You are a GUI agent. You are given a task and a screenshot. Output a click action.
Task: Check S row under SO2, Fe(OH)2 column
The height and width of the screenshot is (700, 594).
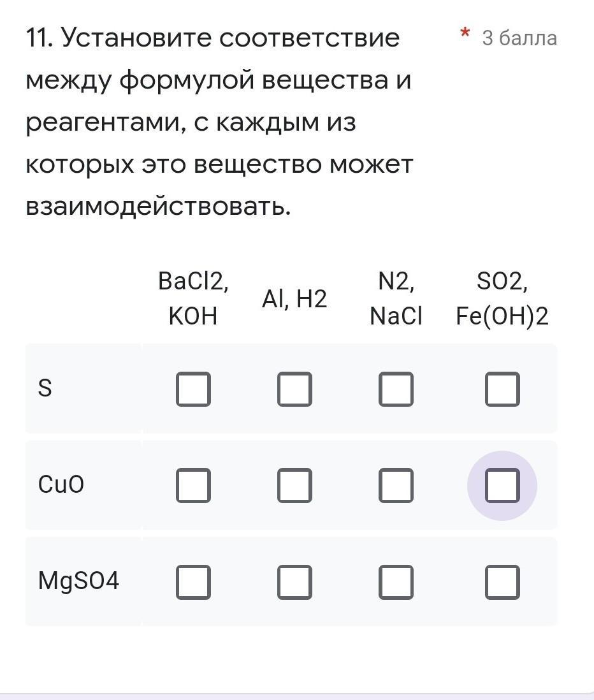pyautogui.click(x=502, y=389)
